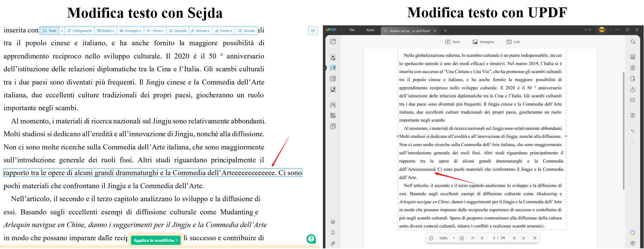This screenshot has width=644, height=249.
Task: Click the page grid icon in Sejda
Action: pyautogui.click(x=313, y=31)
